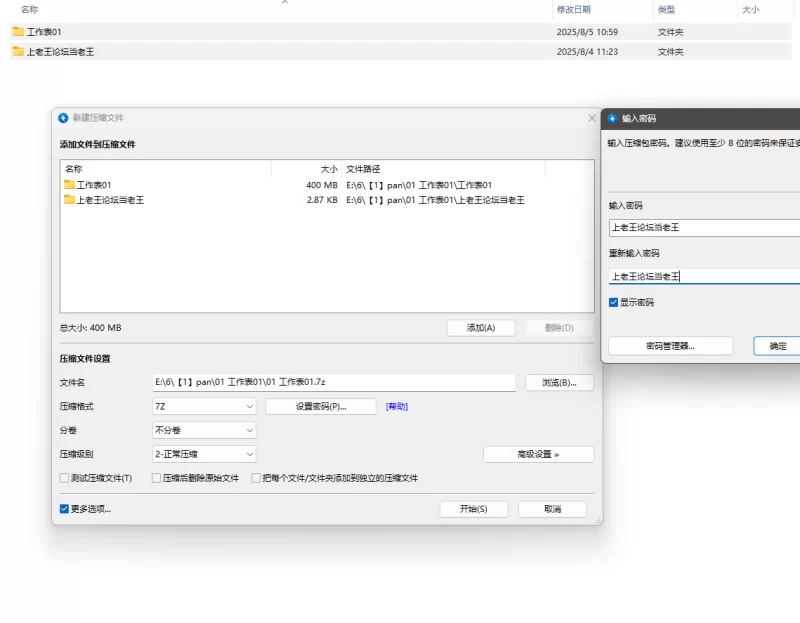Click the 上老王论坛当老王 folder icon in Explorer
800x623 pixels.
coord(18,51)
